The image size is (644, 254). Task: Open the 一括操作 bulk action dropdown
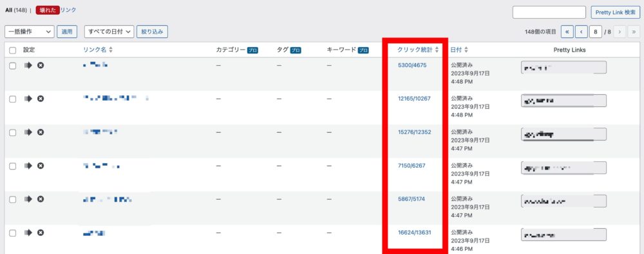30,32
